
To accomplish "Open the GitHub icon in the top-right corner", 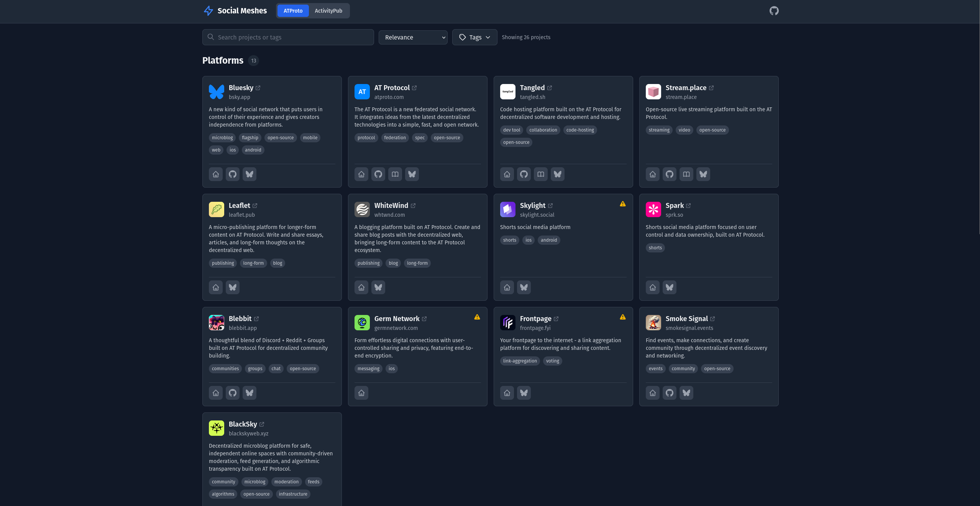I will 774,10.
